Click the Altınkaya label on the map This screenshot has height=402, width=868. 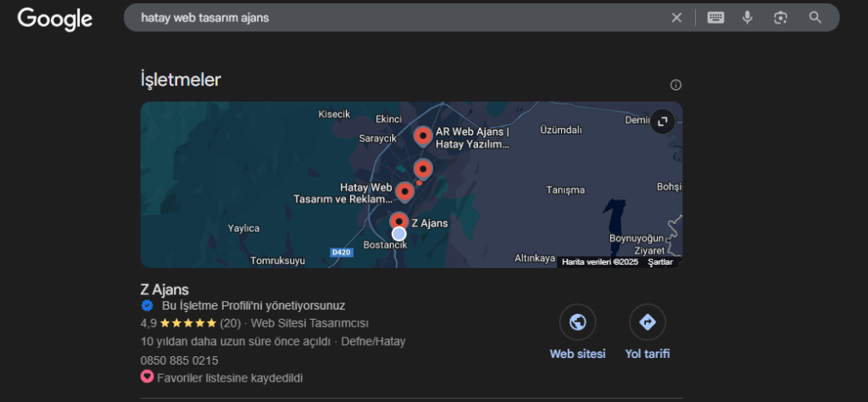534,259
